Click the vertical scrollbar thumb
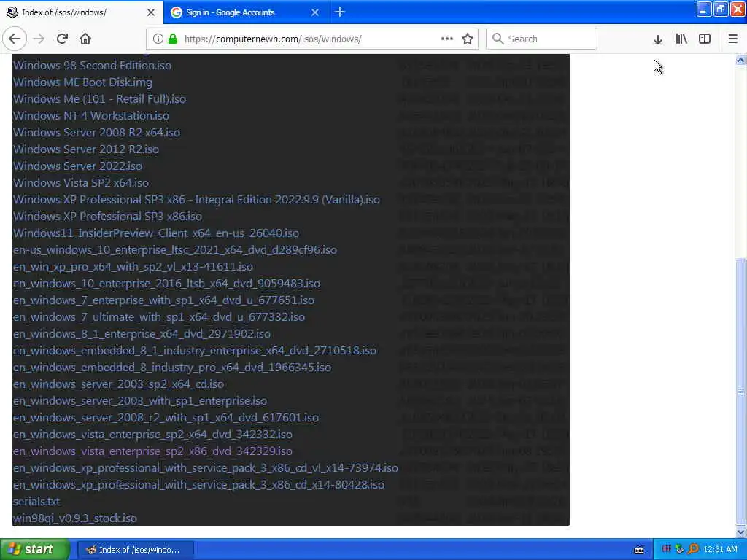Image resolution: width=747 pixels, height=560 pixels. (x=740, y=391)
